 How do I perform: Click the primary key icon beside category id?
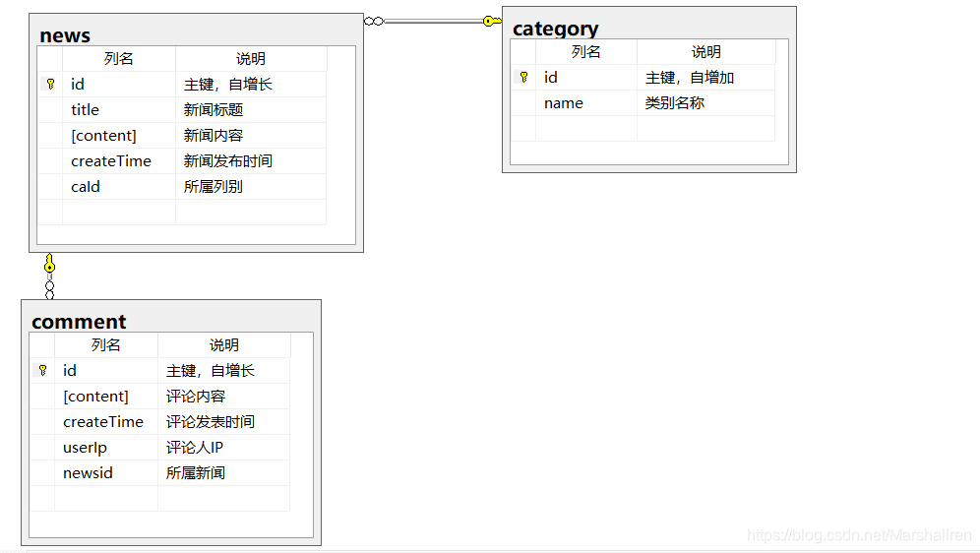524,77
